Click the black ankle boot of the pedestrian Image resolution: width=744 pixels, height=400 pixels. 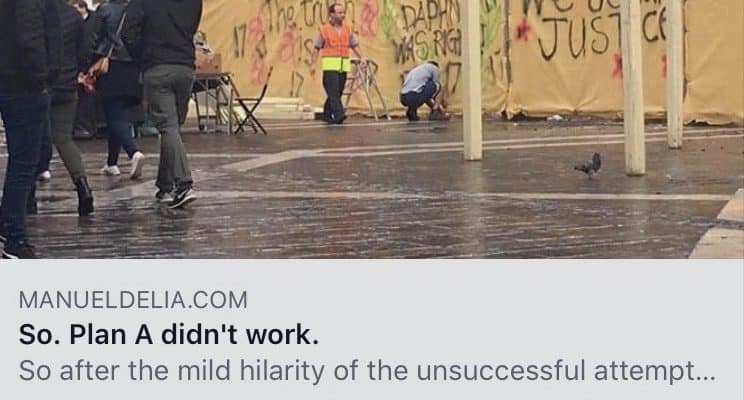click(84, 195)
